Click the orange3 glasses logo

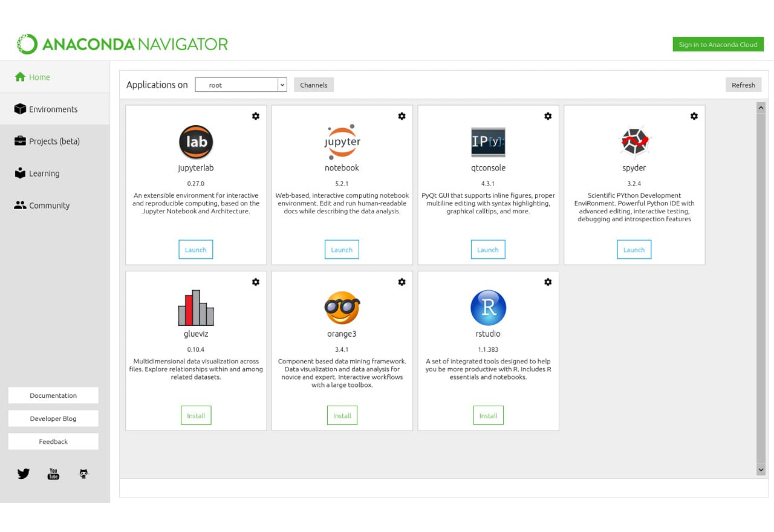[342, 308]
